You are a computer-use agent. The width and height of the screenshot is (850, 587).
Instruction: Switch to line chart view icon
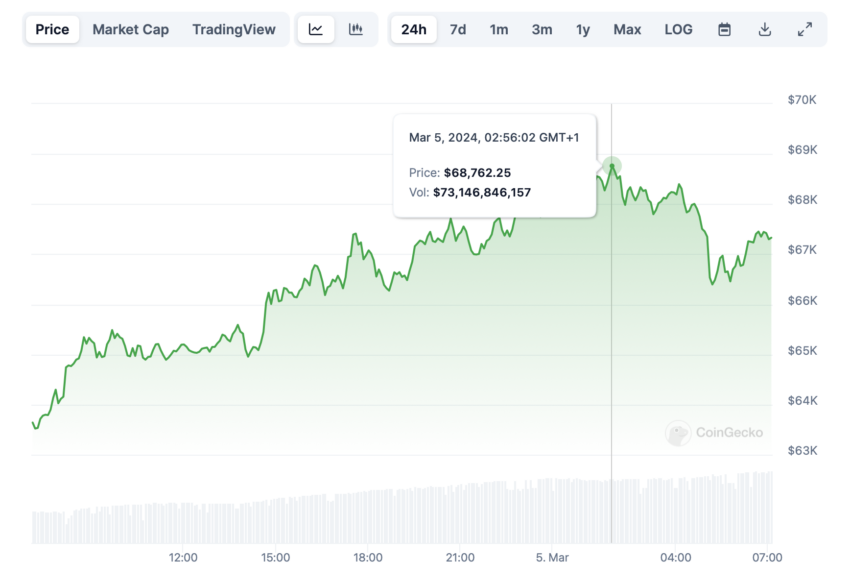coord(316,29)
